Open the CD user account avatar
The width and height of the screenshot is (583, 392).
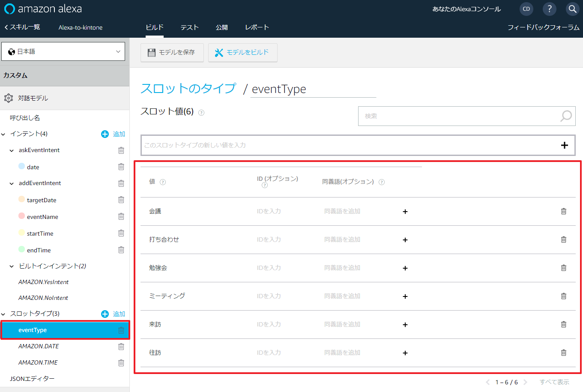pos(526,9)
